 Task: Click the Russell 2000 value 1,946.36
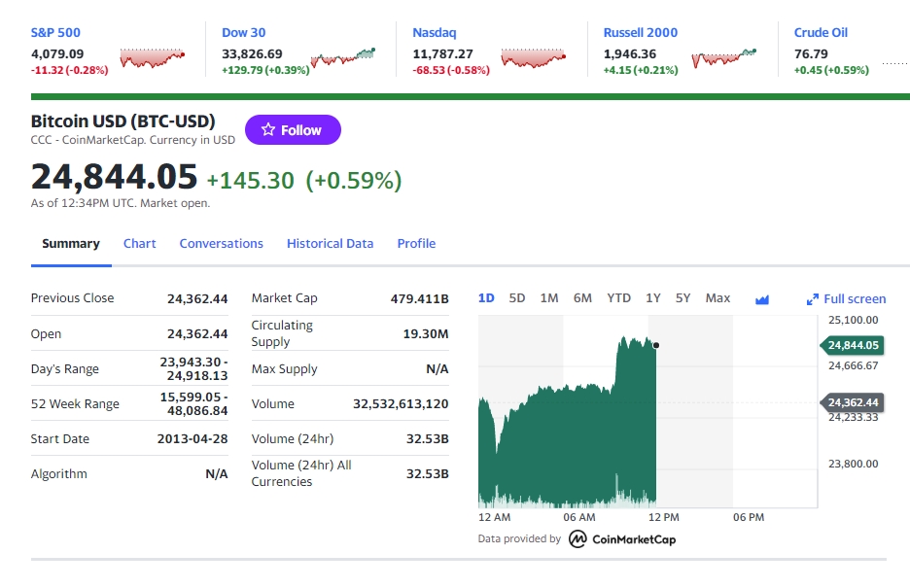(630, 53)
